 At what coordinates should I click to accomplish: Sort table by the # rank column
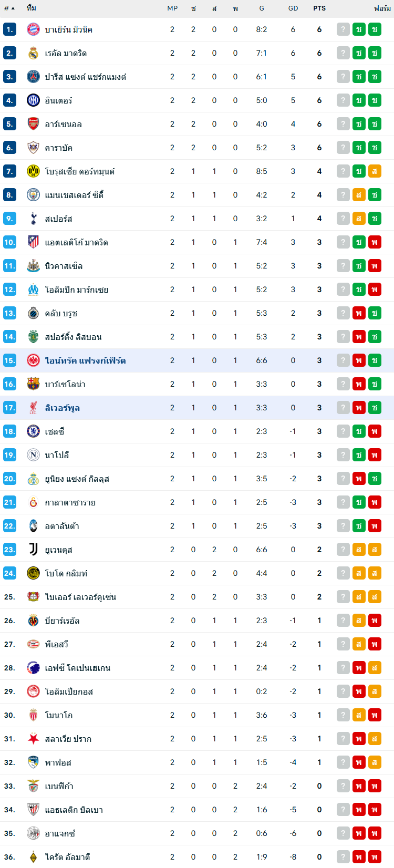9,8
